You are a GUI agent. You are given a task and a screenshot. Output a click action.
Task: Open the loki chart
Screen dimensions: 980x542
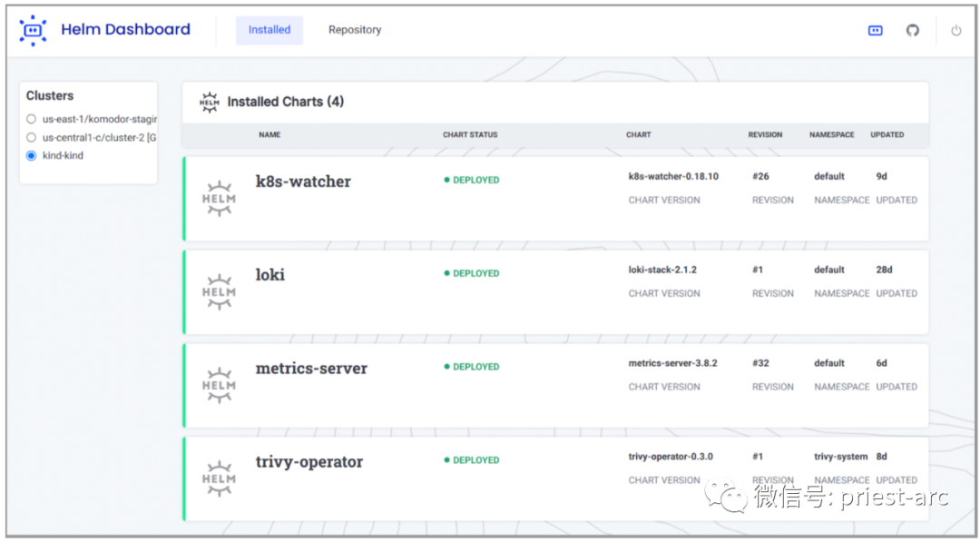(x=270, y=274)
